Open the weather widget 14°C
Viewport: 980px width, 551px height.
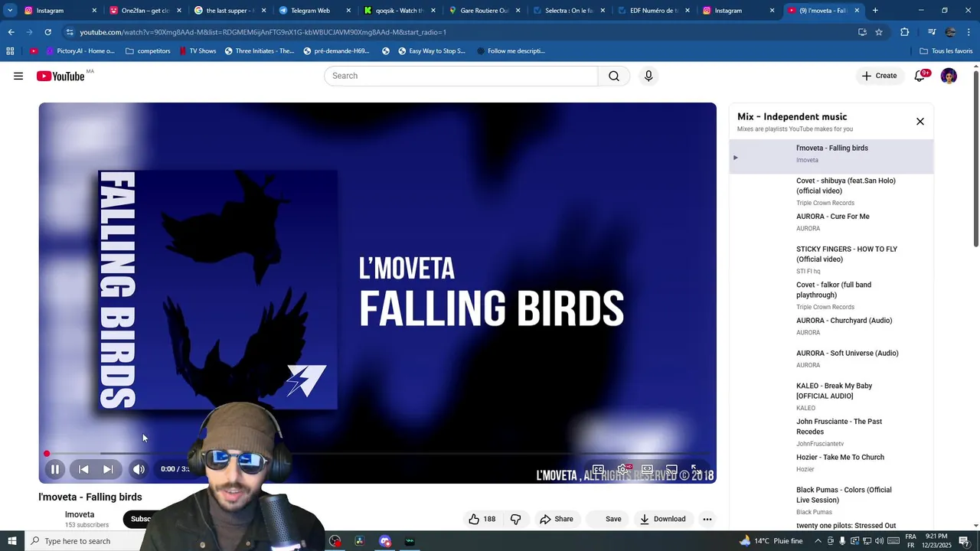[771, 541]
